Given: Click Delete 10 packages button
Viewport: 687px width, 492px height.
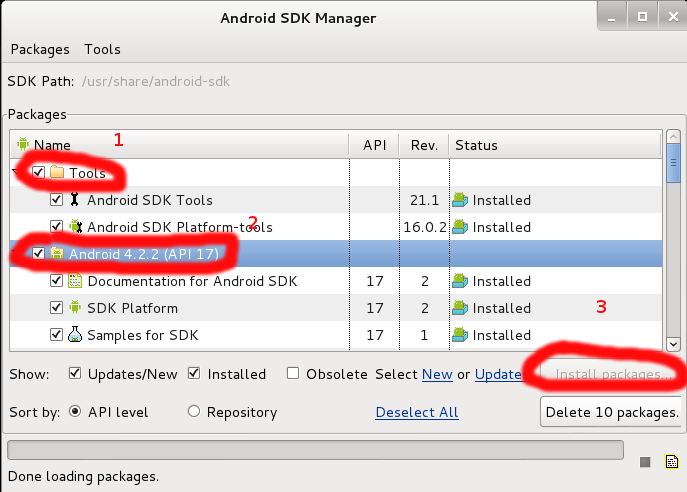Looking at the screenshot, I should click(x=613, y=412).
